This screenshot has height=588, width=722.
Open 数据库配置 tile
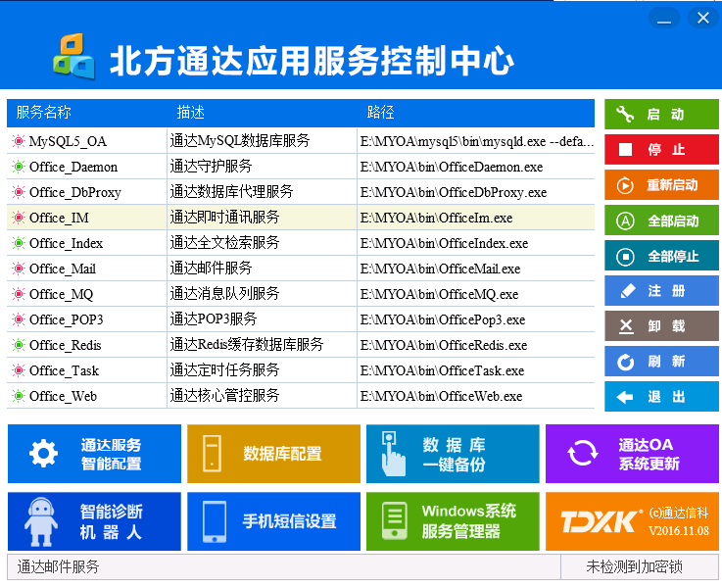click(273, 454)
